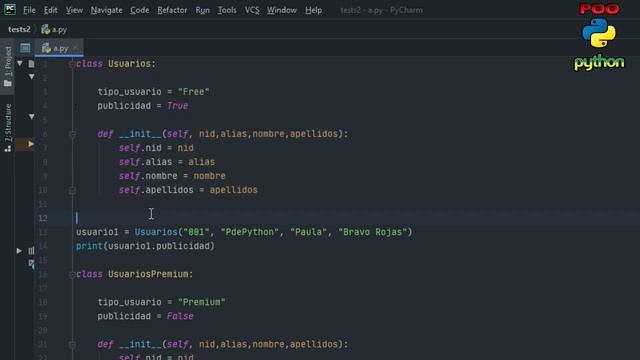Open the Refactor menu
This screenshot has width=640, height=360.
[172, 10]
